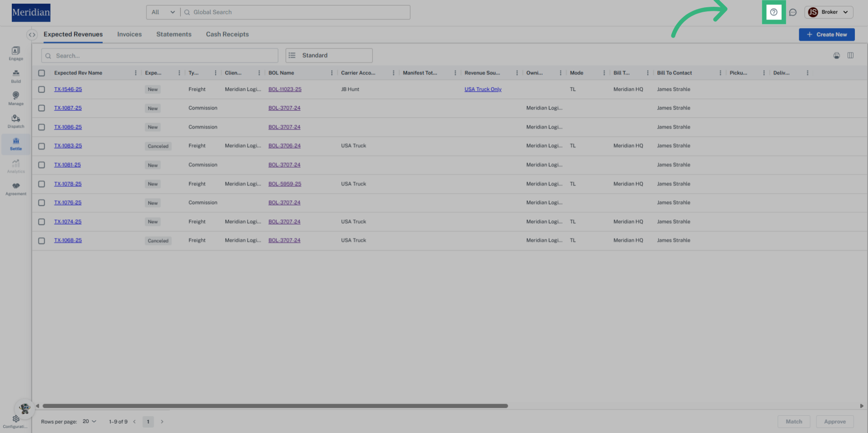This screenshot has width=868, height=433.
Task: Switch to the Cash Receipts tab
Action: [227, 34]
